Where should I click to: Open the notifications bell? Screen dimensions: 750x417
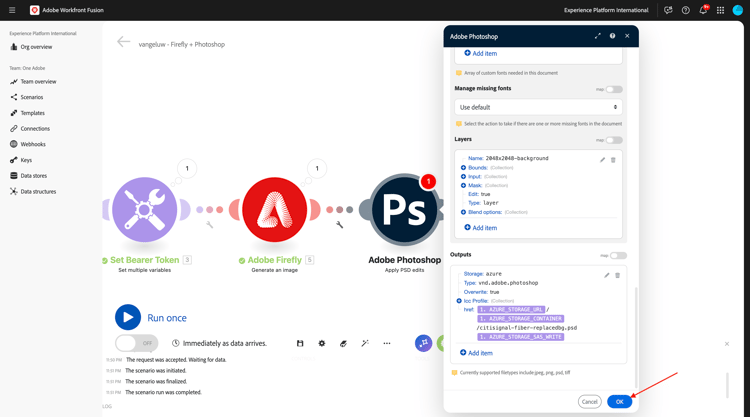point(703,10)
